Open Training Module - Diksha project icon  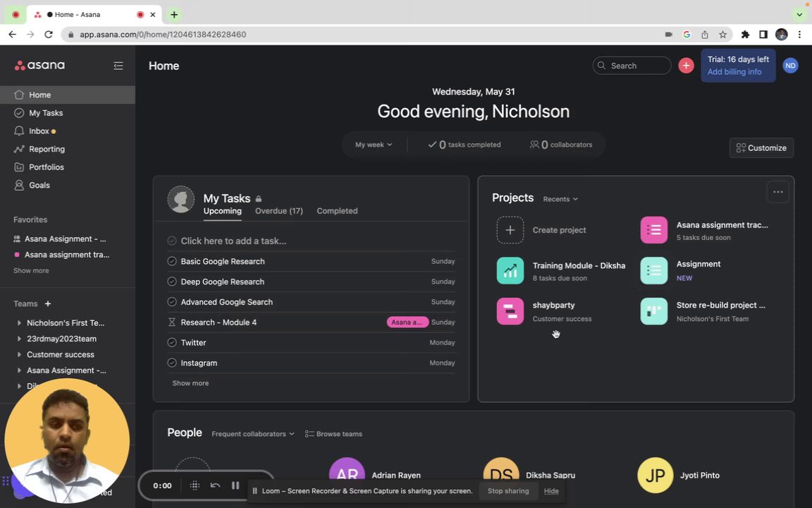click(x=510, y=271)
